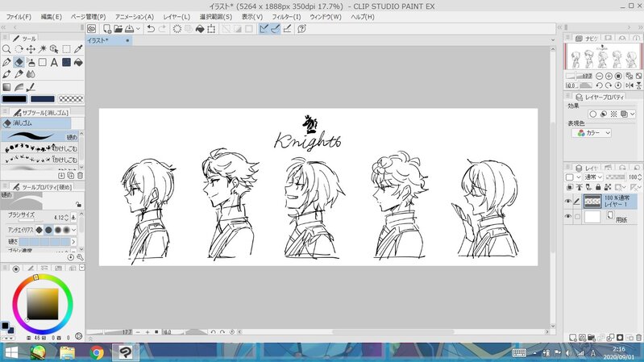The image size is (644, 362).
Task: Select the Eraser tool in tool palette
Action: pos(19,62)
